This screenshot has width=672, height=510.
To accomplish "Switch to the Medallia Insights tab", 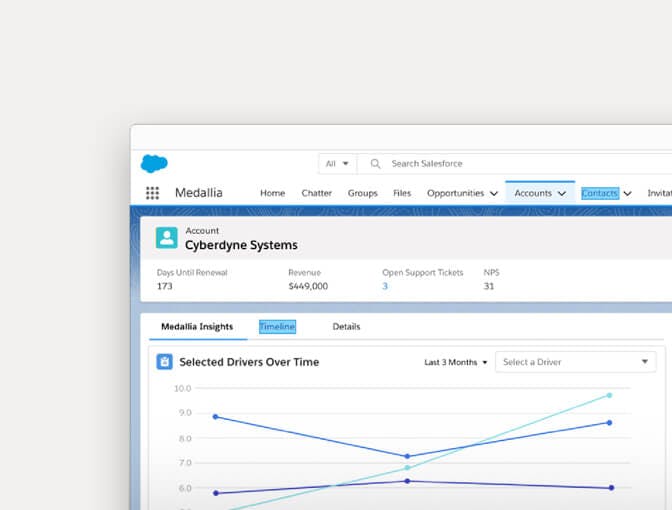I will 197,327.
